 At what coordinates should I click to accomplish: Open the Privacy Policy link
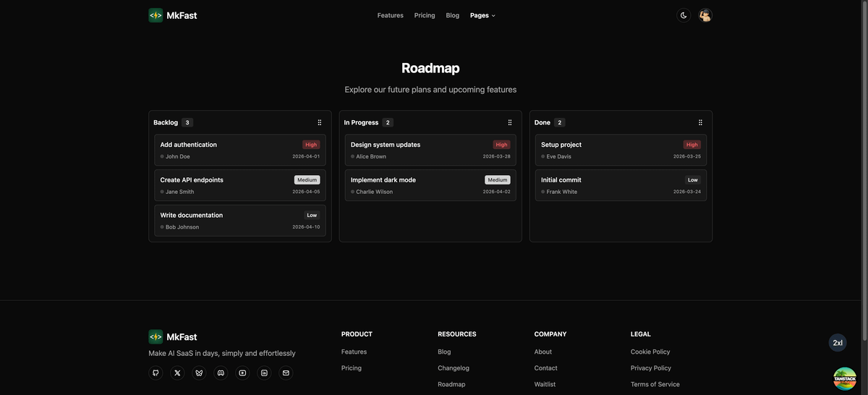651,368
